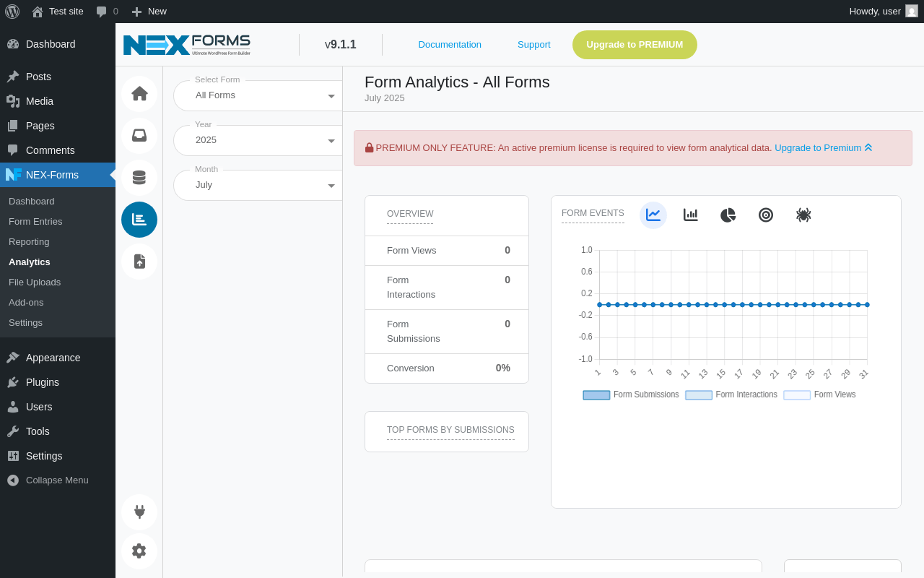Switch Form Events to line chart view
Screen dimensions: 924x578
653,215
